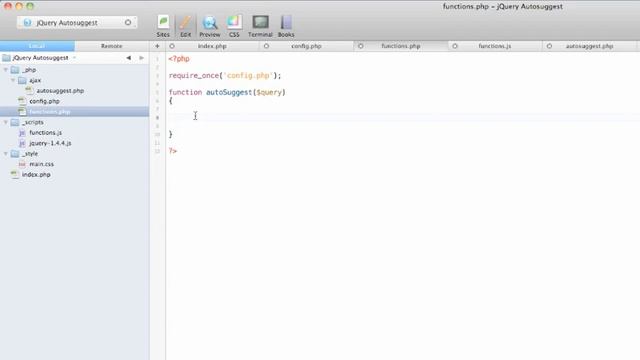Viewport: 640px width, 360px height.
Task: Open the Sites view in the toolbar
Action: (163, 27)
